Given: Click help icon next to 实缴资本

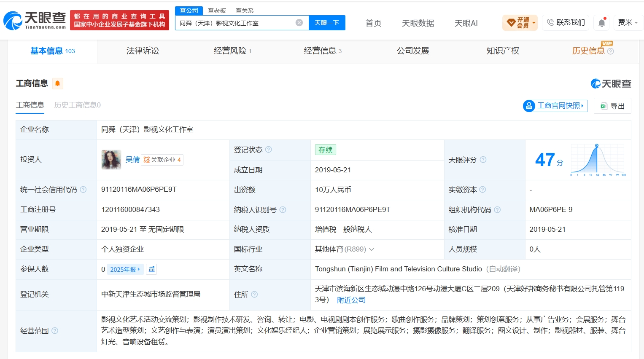Looking at the screenshot, I should coord(483,190).
